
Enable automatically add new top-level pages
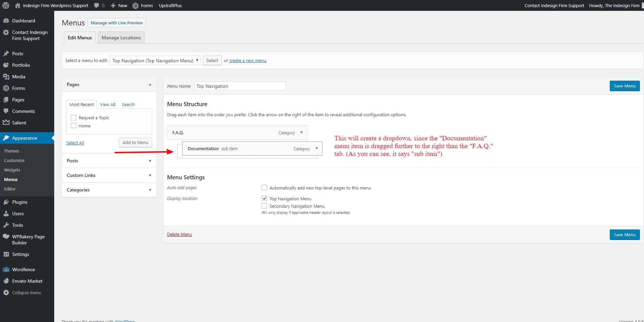click(264, 187)
